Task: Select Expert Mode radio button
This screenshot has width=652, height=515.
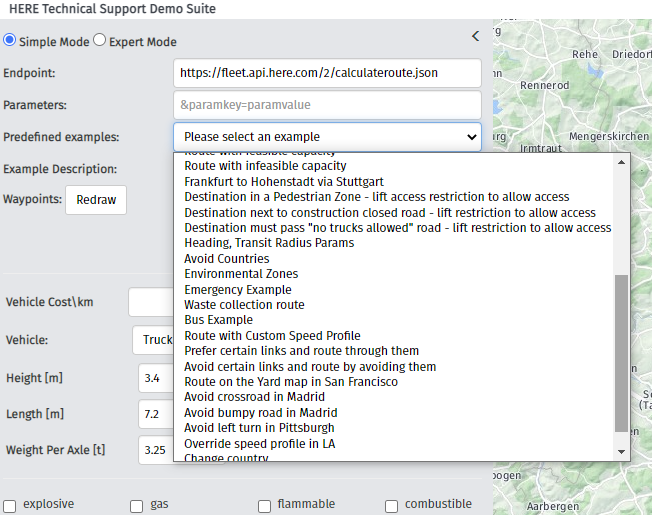Action: [x=99, y=40]
